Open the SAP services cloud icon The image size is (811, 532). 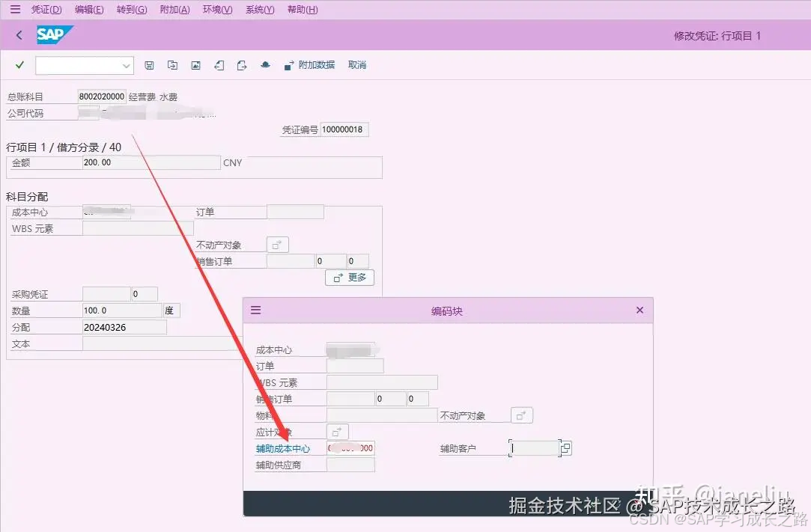(265, 65)
